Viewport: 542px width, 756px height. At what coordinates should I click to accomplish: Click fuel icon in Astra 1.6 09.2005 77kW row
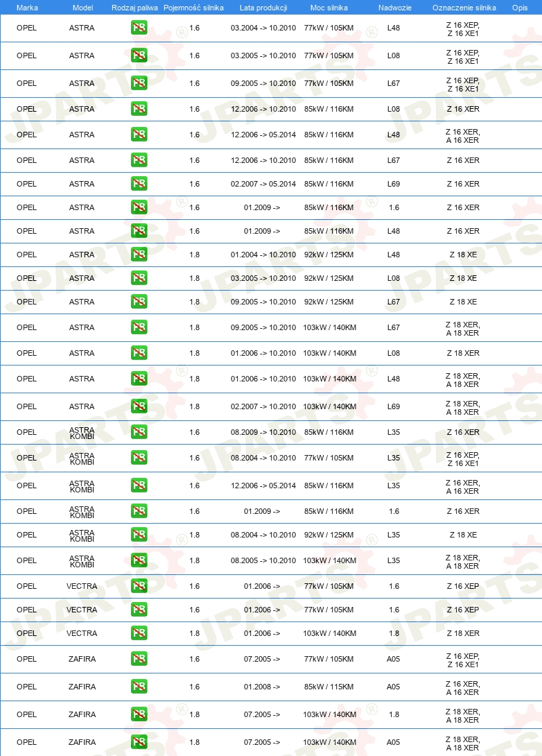(139, 83)
